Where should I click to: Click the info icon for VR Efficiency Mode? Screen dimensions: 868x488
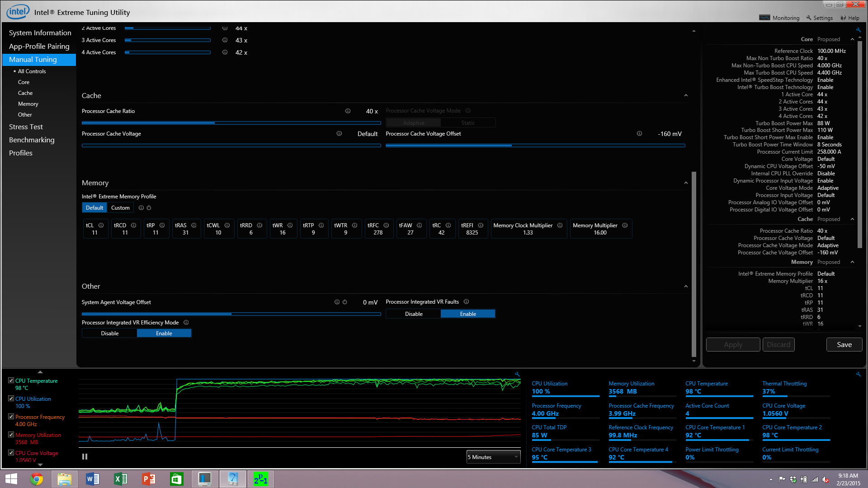coord(186,323)
